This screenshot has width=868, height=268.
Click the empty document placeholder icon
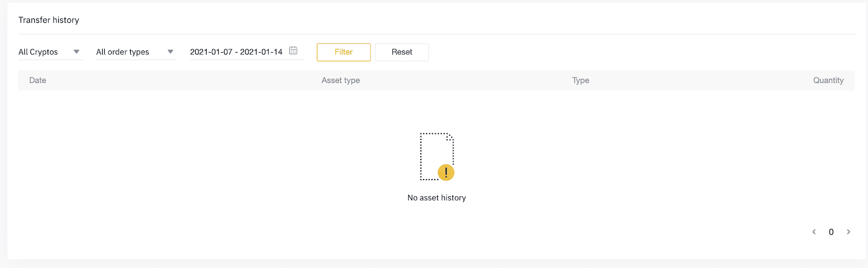point(437,156)
